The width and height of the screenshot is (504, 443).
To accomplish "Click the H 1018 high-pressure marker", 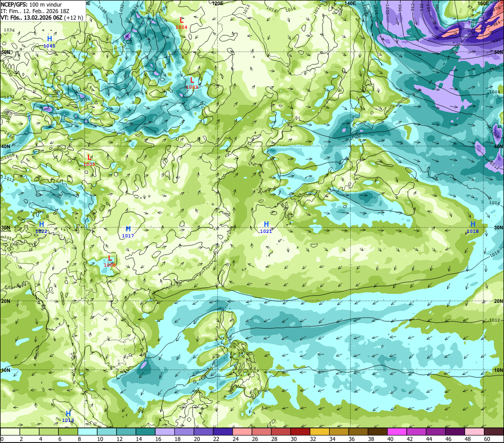I will [x=473, y=227].
